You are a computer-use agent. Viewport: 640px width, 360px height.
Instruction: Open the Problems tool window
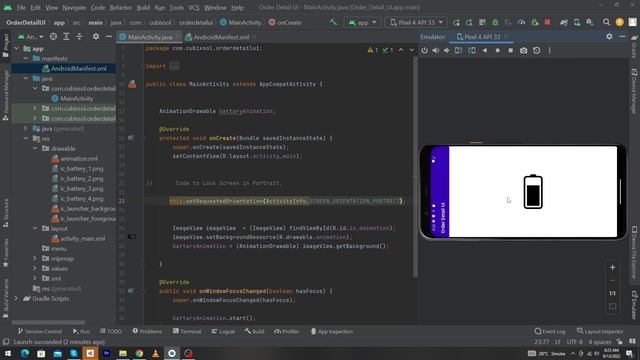(x=147, y=331)
